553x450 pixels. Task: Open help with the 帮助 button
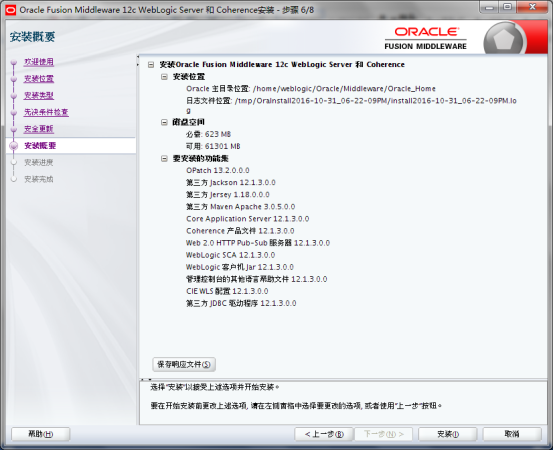41,434
